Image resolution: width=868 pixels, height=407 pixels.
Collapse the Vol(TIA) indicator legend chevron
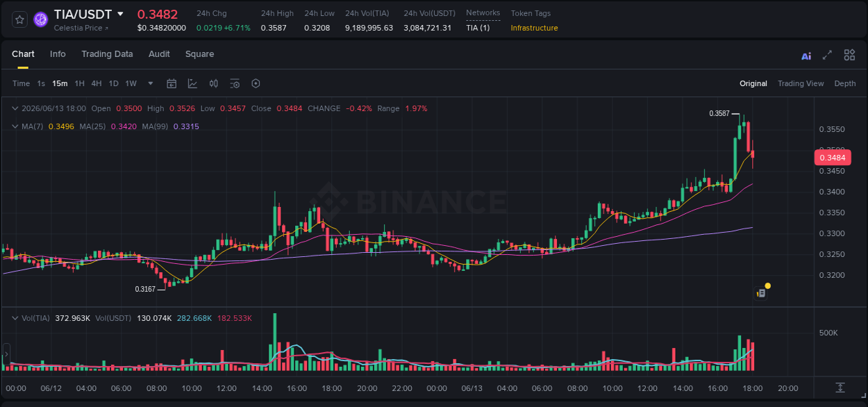click(x=15, y=318)
